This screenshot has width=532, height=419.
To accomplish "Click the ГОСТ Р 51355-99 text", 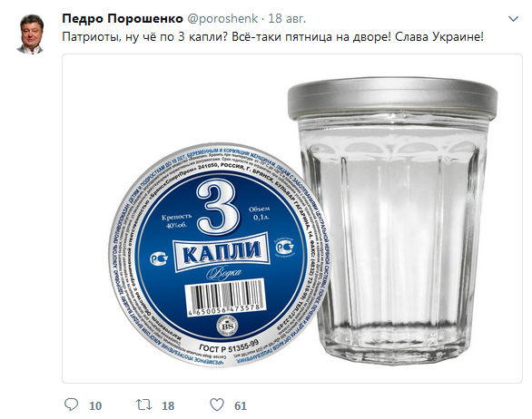I will 229,346.
